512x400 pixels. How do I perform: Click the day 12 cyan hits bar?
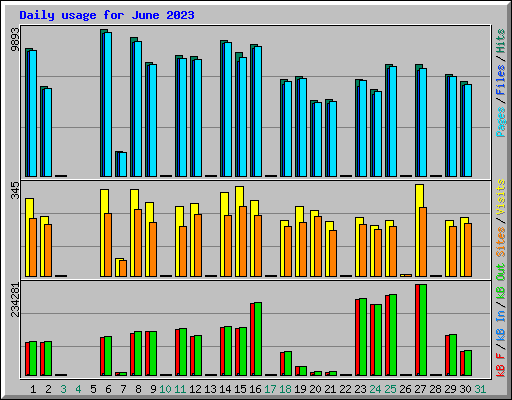point(198,118)
